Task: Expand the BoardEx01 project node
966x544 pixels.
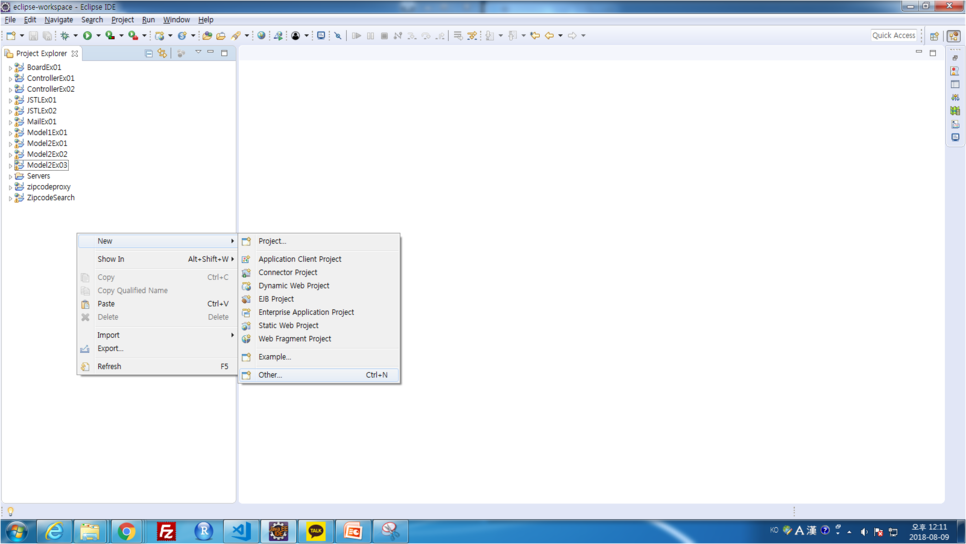Action: click(x=10, y=68)
